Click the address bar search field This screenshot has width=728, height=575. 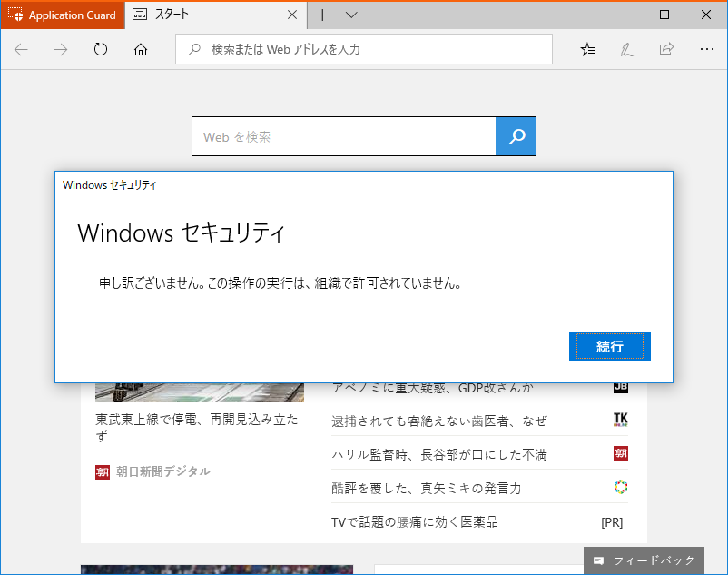pos(364,49)
